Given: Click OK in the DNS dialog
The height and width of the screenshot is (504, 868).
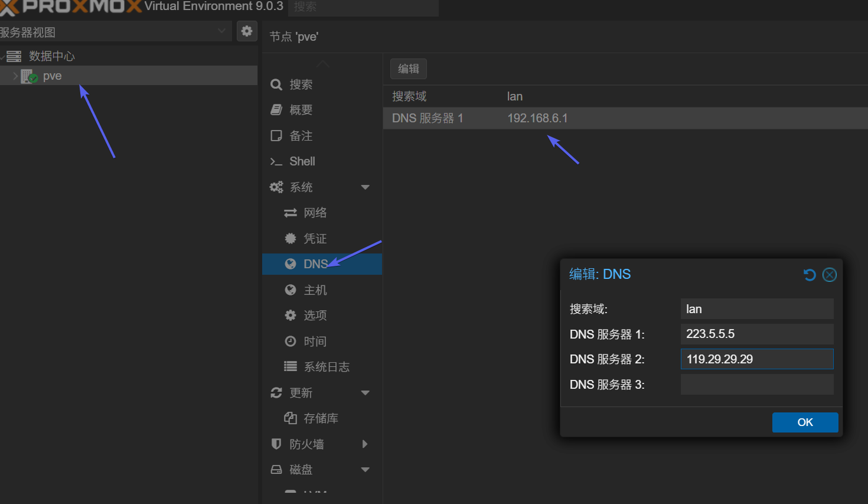Looking at the screenshot, I should point(805,422).
